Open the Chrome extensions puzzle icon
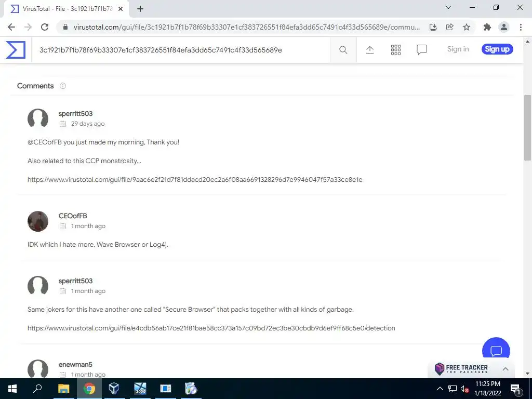The width and height of the screenshot is (532, 399). click(x=487, y=27)
